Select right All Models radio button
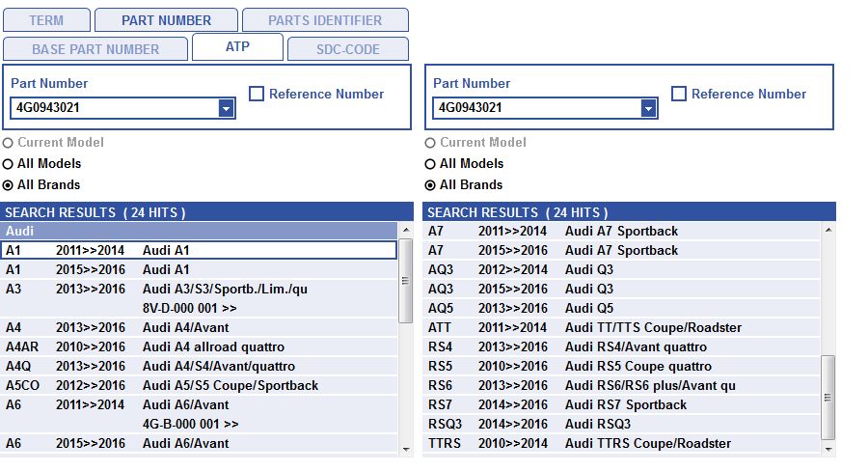The height and width of the screenshot is (471, 868). point(430,164)
